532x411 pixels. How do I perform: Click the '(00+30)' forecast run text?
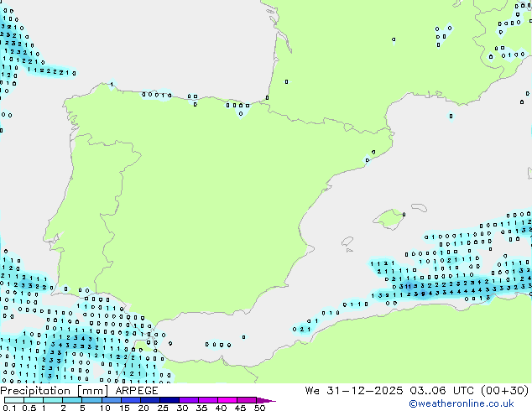[505, 391]
